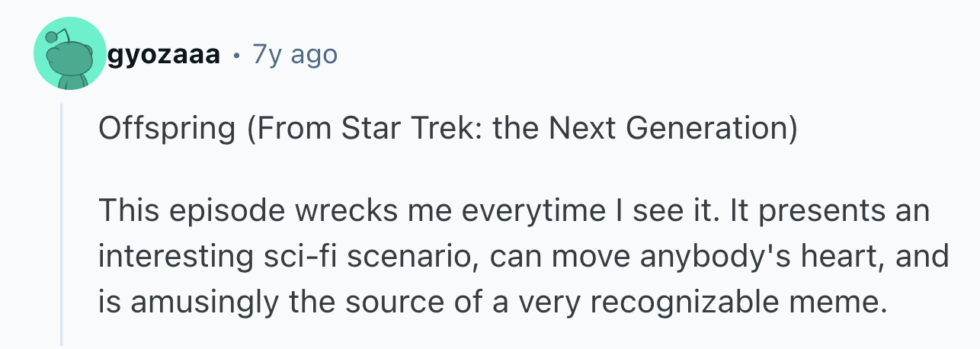Click the word "meme" ending the comment
Image resolution: width=980 pixels, height=349 pixels.
[x=840, y=303]
